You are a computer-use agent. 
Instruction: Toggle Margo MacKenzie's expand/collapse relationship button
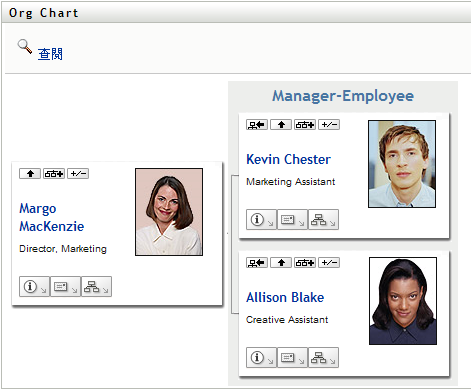pyautogui.click(x=78, y=174)
